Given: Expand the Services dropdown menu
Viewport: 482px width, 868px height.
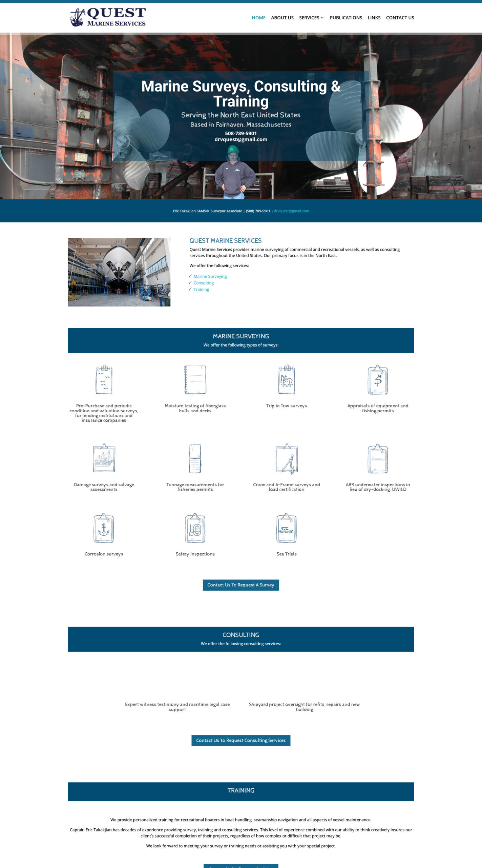Looking at the screenshot, I should (311, 18).
